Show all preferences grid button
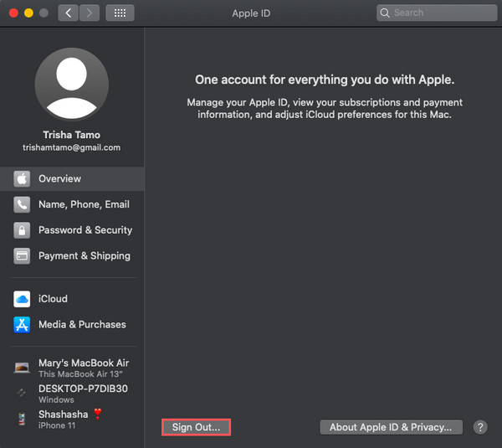The image size is (502, 448). pos(120,13)
